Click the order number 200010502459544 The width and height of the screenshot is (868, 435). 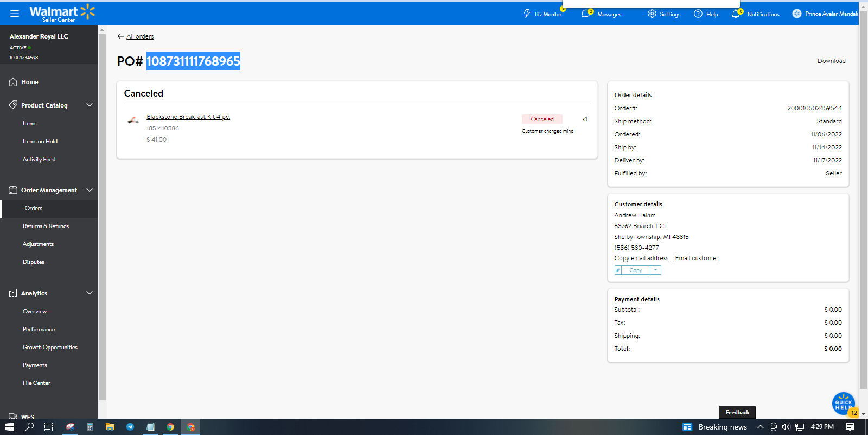point(815,109)
